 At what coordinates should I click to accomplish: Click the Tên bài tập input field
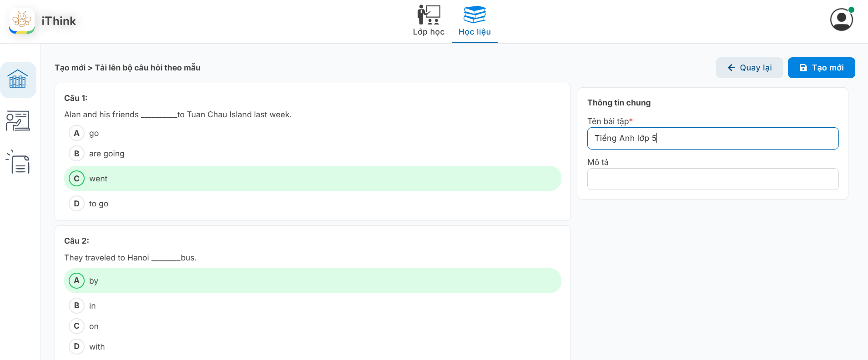pyautogui.click(x=712, y=138)
